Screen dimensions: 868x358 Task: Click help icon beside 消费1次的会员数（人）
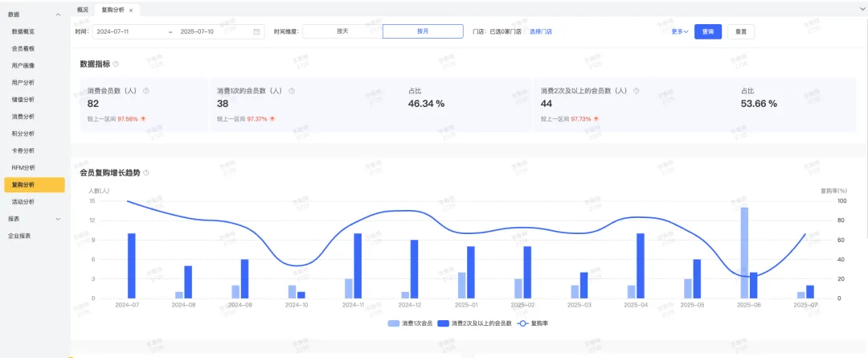pos(291,91)
